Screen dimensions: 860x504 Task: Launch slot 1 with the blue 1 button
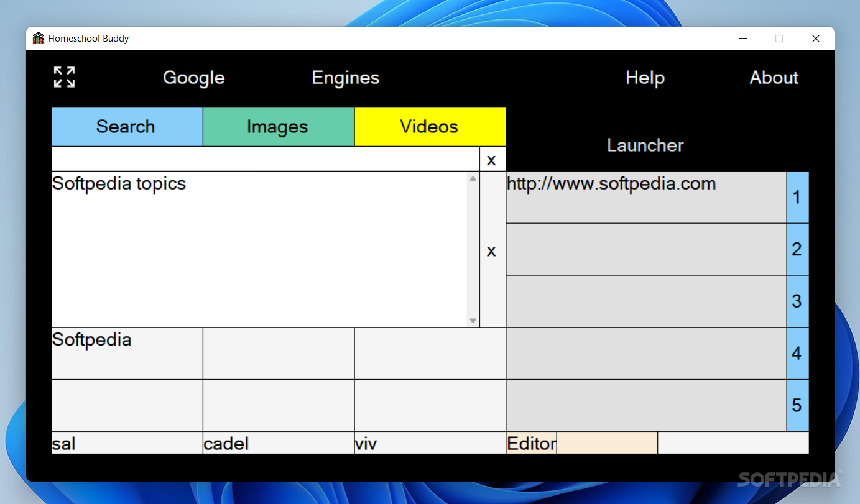pyautogui.click(x=797, y=198)
